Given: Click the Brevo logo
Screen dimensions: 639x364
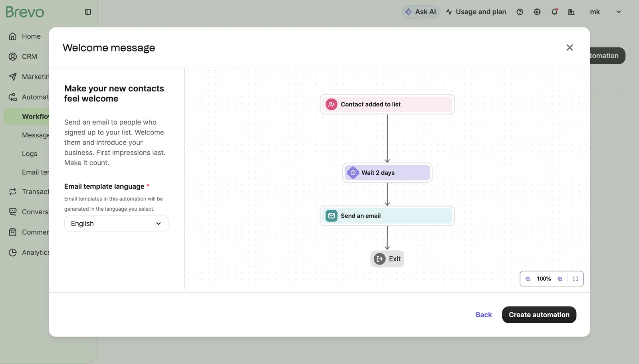Looking at the screenshot, I should [25, 12].
